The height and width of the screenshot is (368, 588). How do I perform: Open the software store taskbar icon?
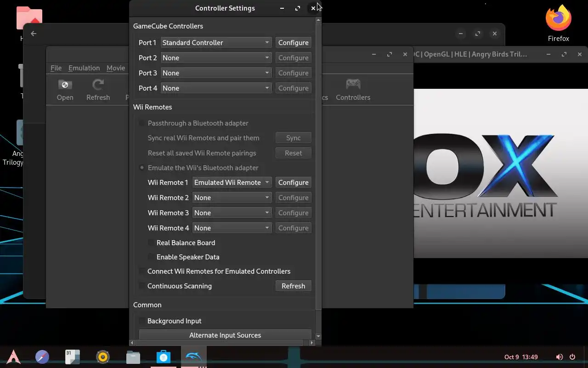pyautogui.click(x=164, y=357)
